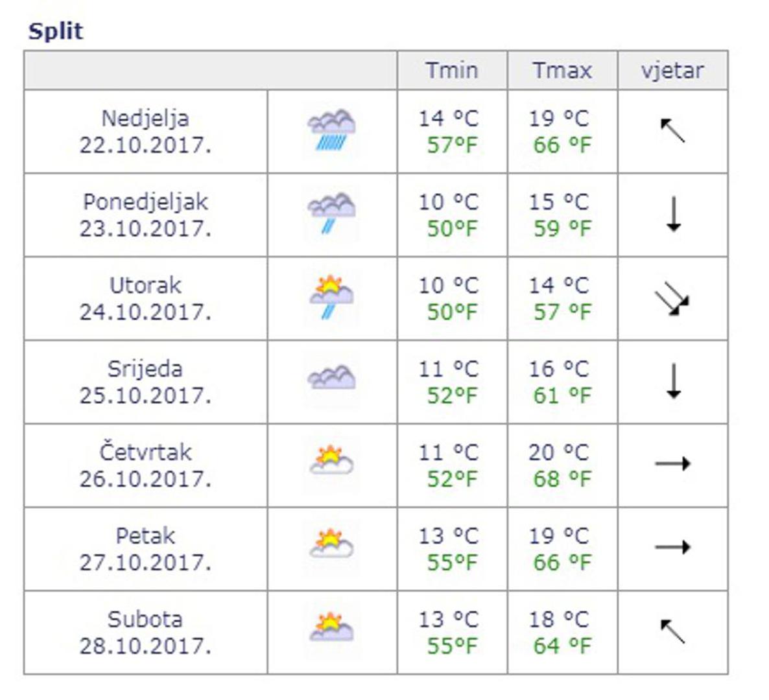The height and width of the screenshot is (700, 769).
Task: Click the Split city title
Action: 56,31
